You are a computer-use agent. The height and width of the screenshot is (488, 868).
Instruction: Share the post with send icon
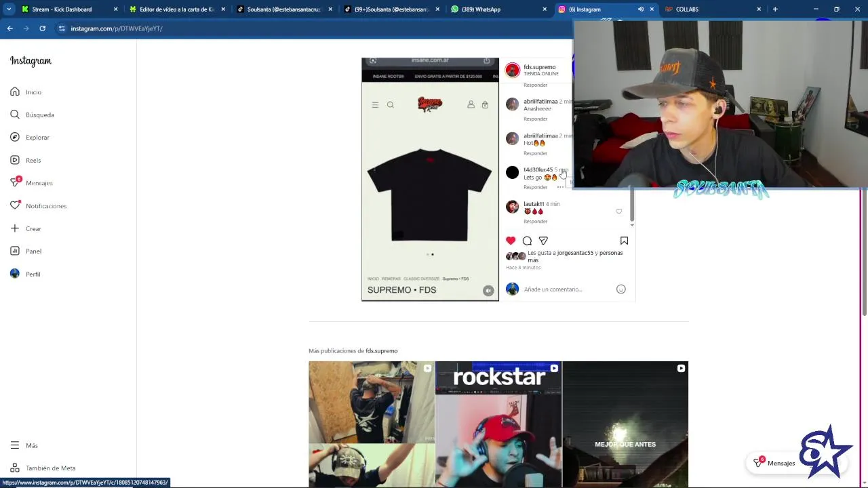[x=543, y=241]
